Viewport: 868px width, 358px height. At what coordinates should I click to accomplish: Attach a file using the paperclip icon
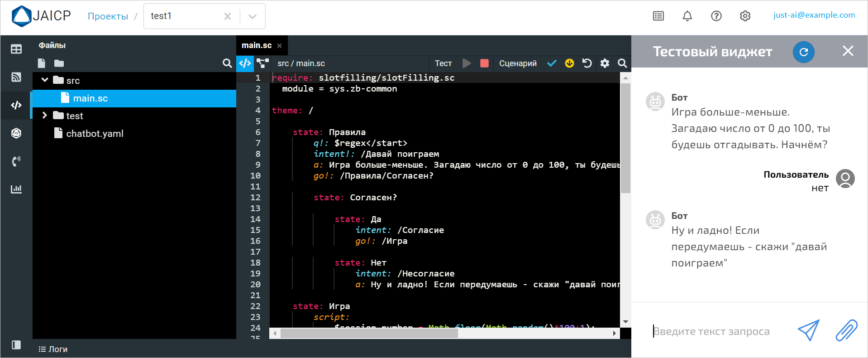coord(846,330)
